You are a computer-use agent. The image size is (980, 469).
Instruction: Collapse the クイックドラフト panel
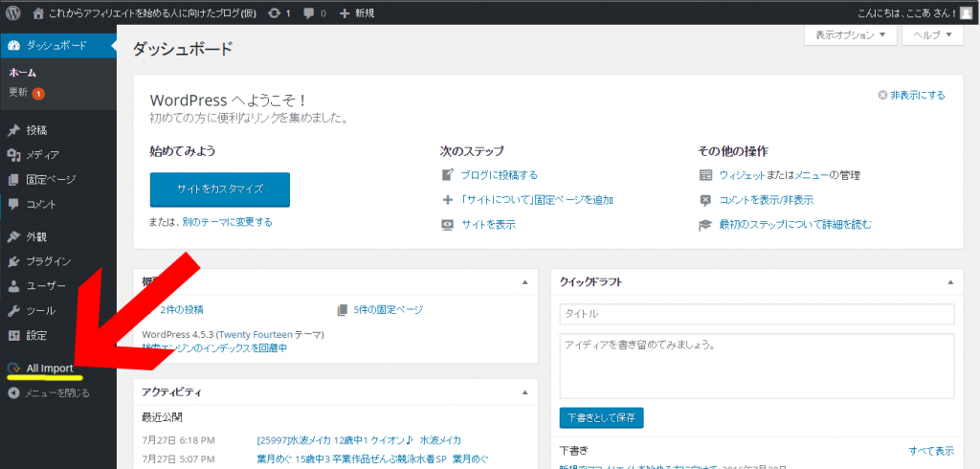[x=950, y=282]
